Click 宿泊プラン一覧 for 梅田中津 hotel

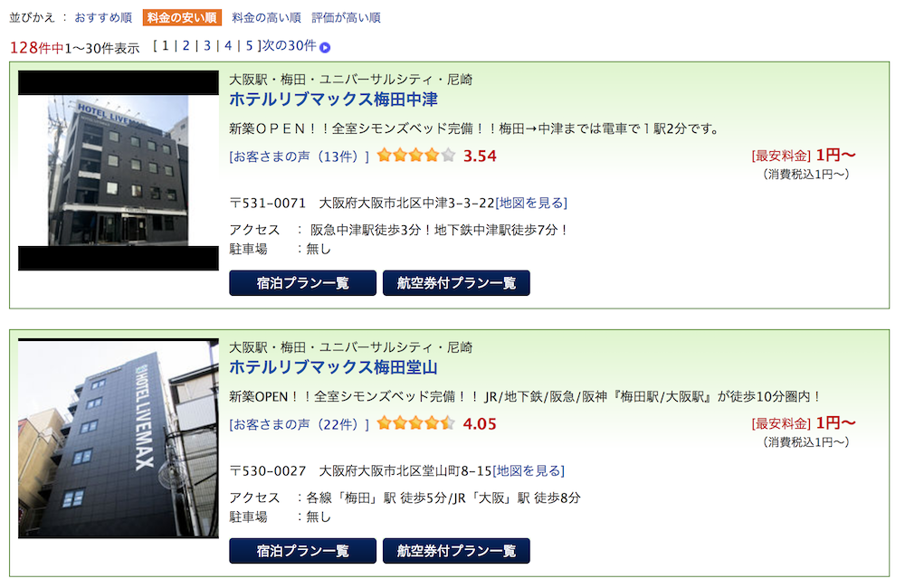pos(302,283)
